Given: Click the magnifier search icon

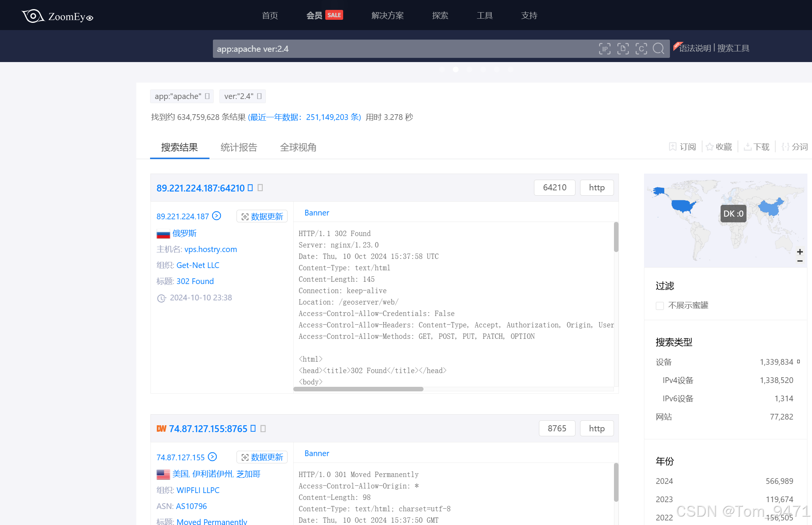Looking at the screenshot, I should (659, 49).
